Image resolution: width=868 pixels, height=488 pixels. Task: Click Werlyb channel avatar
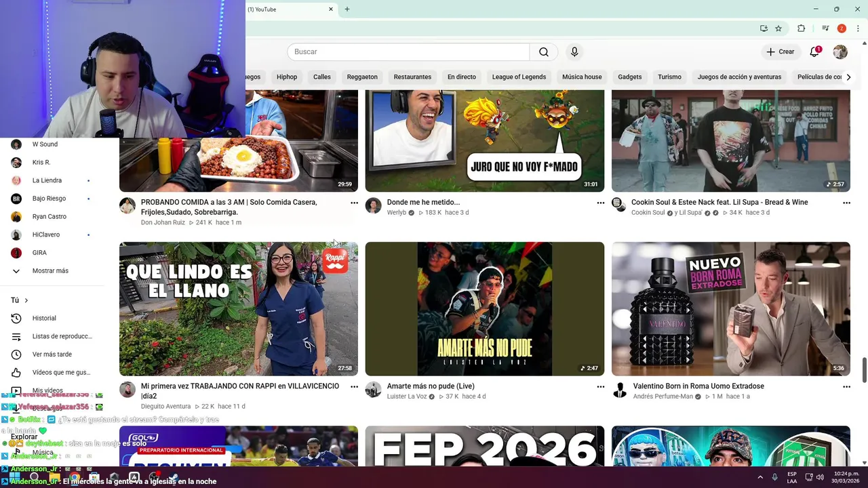coord(374,205)
